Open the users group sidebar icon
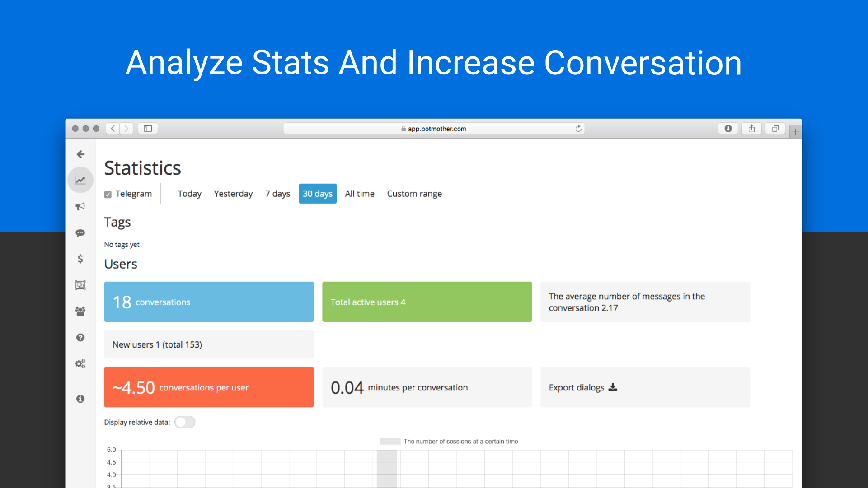 point(80,311)
